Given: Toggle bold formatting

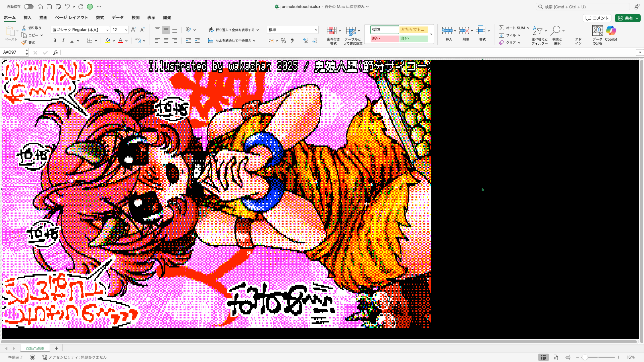Looking at the screenshot, I should 55,41.
